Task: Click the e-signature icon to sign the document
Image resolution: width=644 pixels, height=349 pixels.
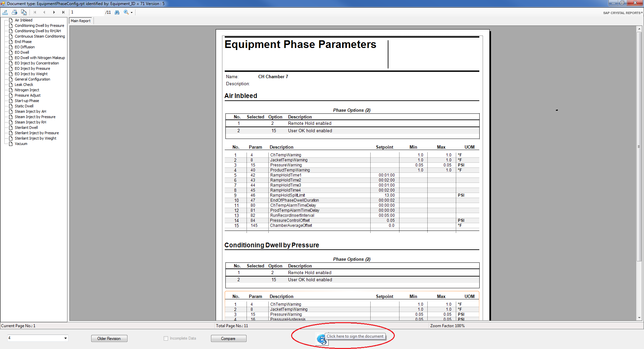Action: (322, 339)
